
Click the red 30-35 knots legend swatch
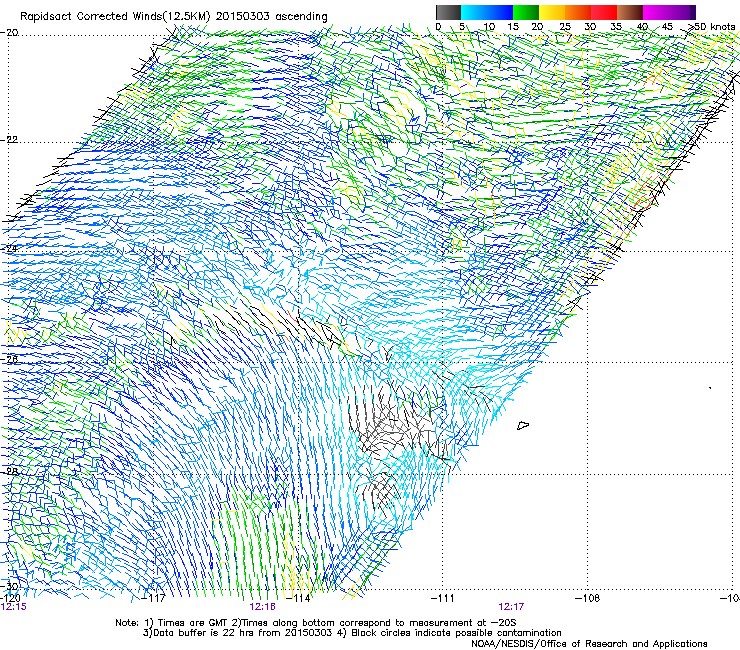pos(604,12)
